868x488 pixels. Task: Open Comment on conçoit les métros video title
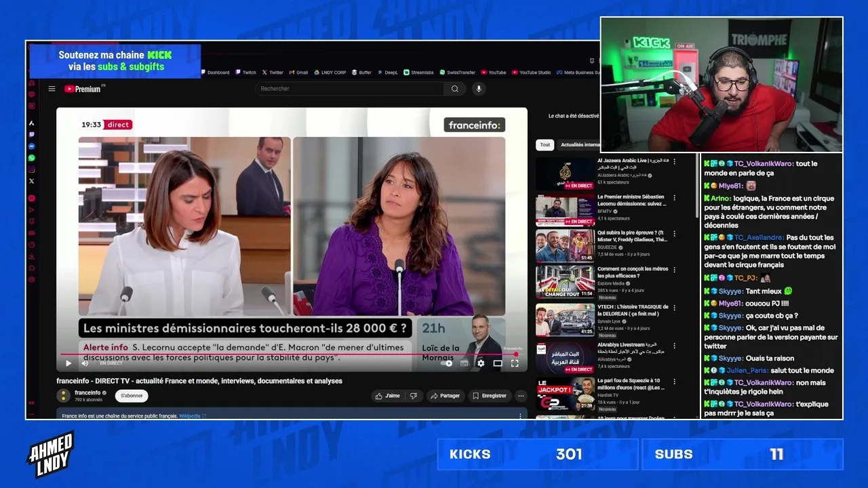point(633,272)
